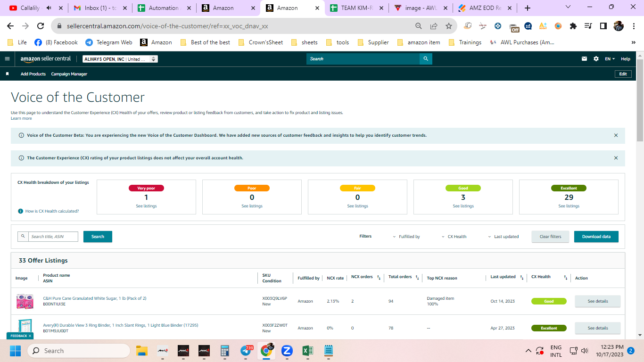
Task: Open the ALWAYS OPEN, INC account selector
Action: [x=120, y=59]
